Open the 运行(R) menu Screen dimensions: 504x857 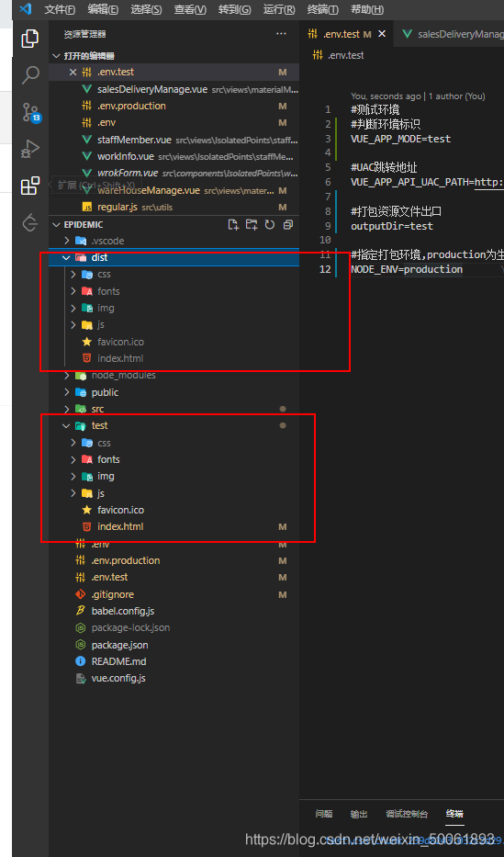(279, 10)
